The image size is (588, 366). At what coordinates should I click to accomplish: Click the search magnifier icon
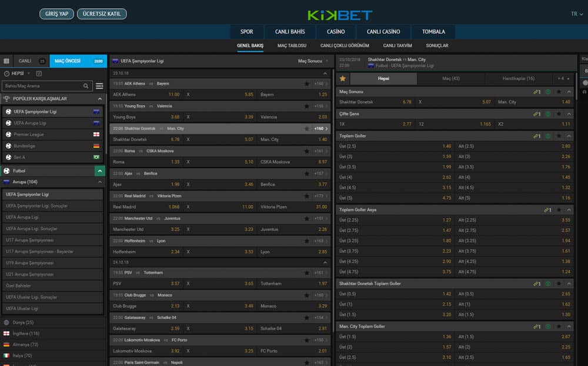86,86
